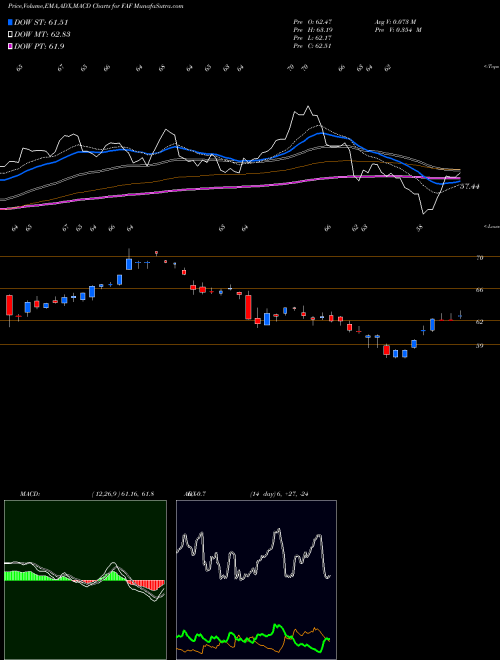500x660 pixels.
Task: Click the magenta DOW PT legend swatch
Action: 10,46
